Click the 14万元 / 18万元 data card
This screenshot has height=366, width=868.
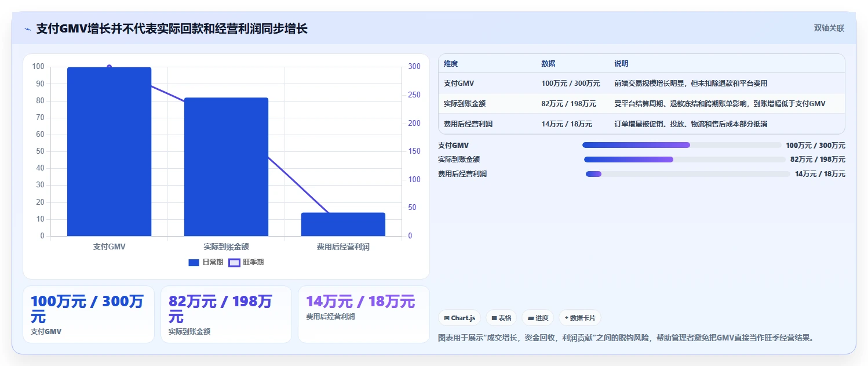pos(364,314)
